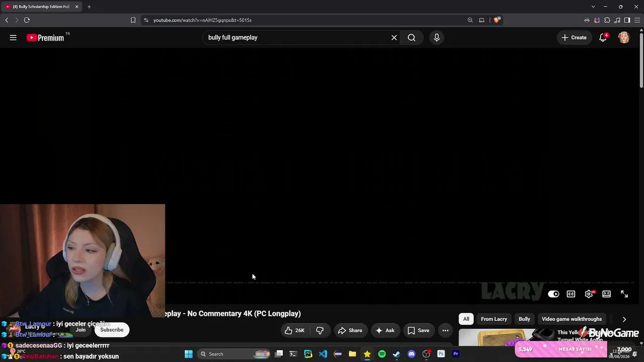Open the Ask button

pyautogui.click(x=385, y=330)
